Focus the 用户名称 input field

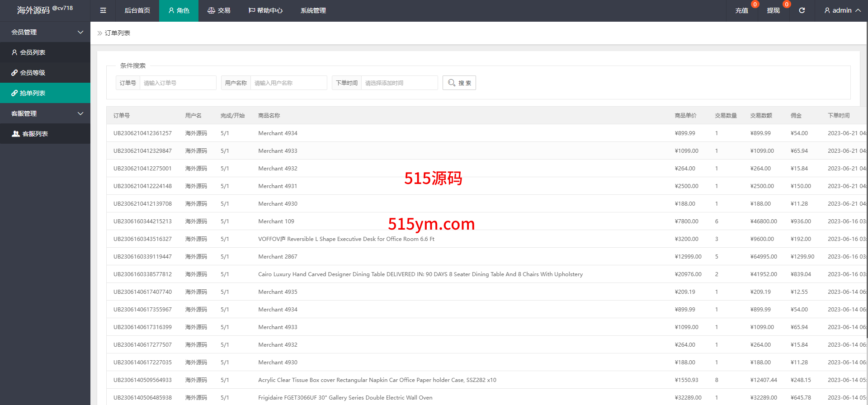288,83
